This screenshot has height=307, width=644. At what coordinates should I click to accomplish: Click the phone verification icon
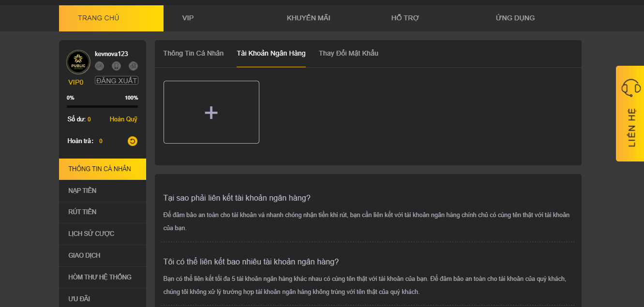point(116,66)
